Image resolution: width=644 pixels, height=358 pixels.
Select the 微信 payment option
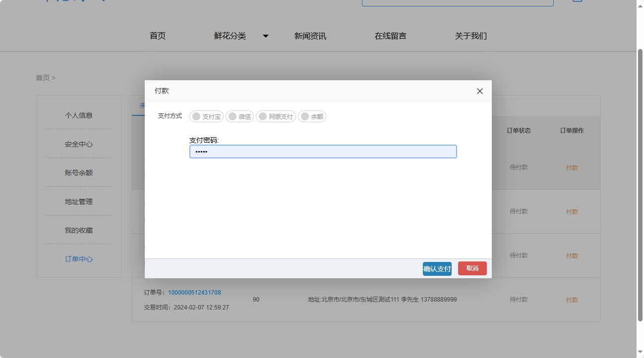point(239,116)
